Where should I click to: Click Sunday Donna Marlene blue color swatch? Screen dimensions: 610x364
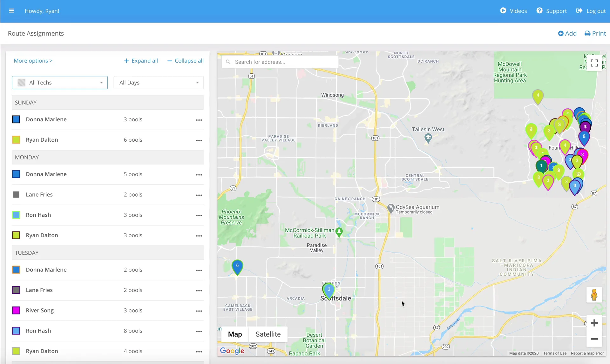point(16,119)
